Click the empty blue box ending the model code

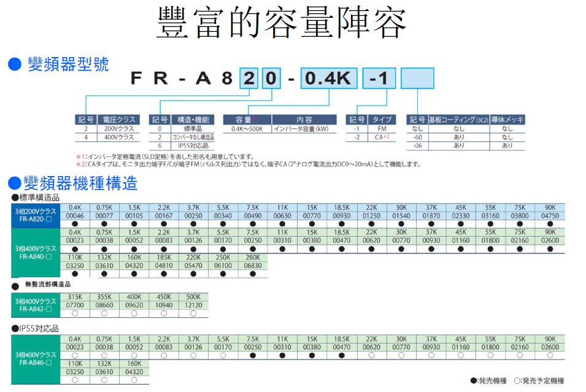coord(417,79)
